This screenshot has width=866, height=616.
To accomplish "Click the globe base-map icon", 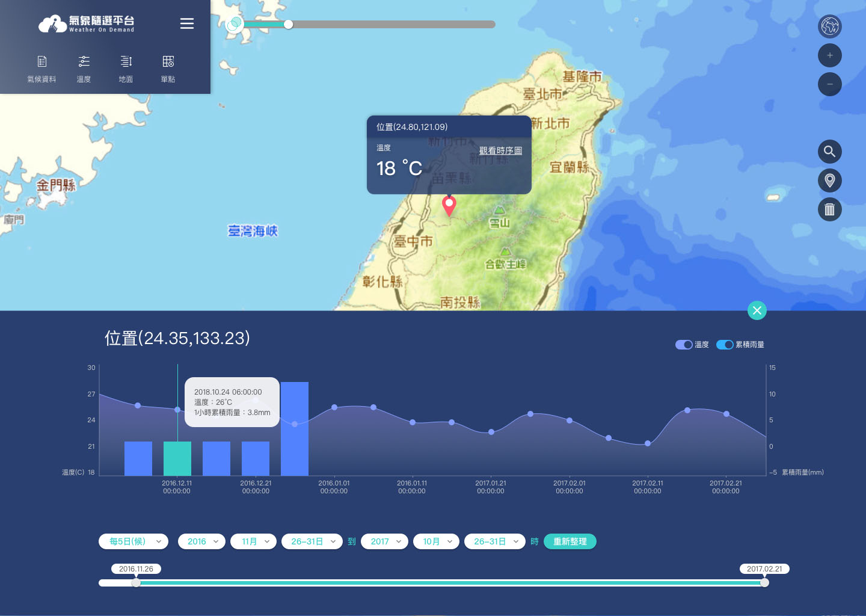I will point(830,26).
